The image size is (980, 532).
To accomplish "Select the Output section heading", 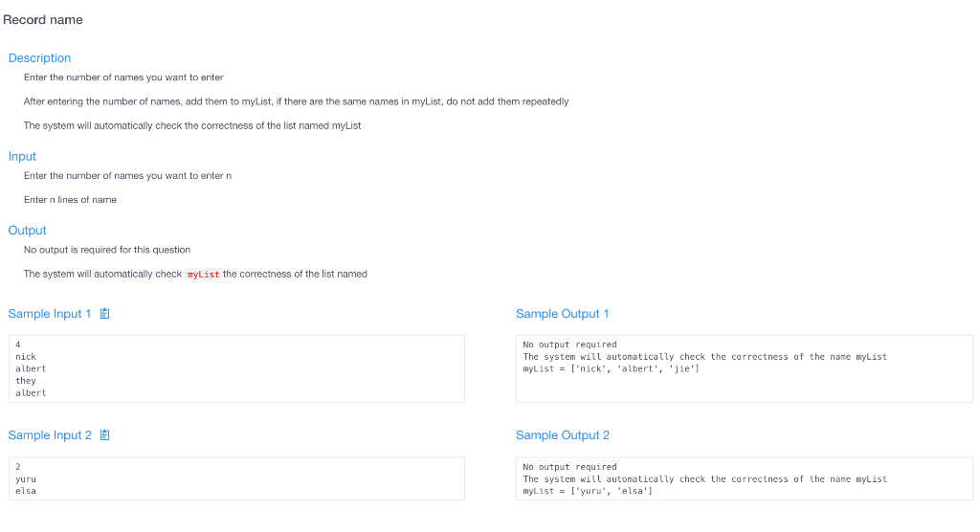I will [28, 230].
